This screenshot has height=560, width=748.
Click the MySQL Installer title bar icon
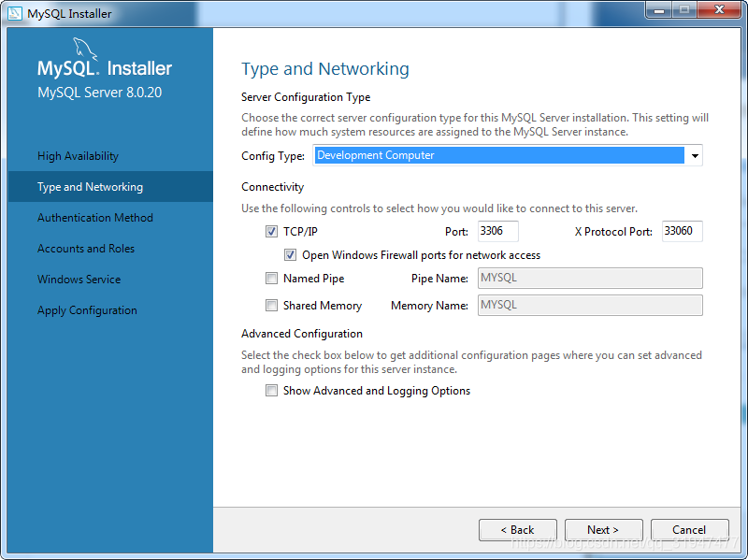click(15, 13)
